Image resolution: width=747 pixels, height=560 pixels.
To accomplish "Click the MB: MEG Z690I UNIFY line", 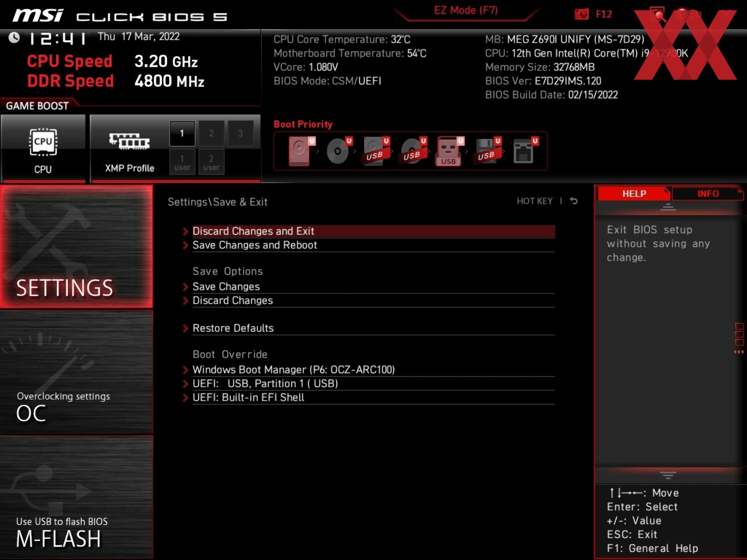I will tap(565, 39).
